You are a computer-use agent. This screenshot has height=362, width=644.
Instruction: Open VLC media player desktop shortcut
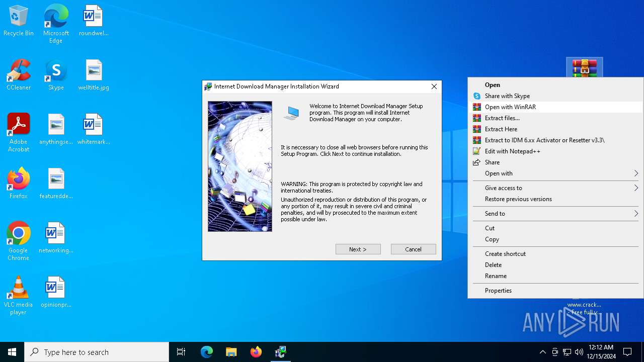[19, 296]
